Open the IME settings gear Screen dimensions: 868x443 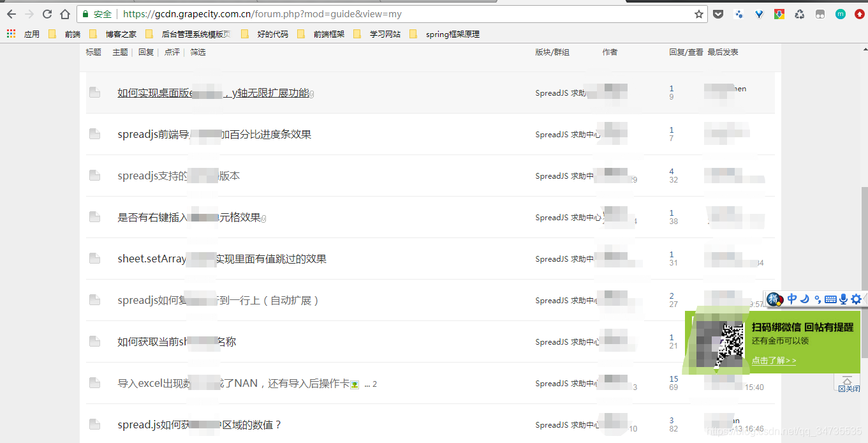point(857,299)
